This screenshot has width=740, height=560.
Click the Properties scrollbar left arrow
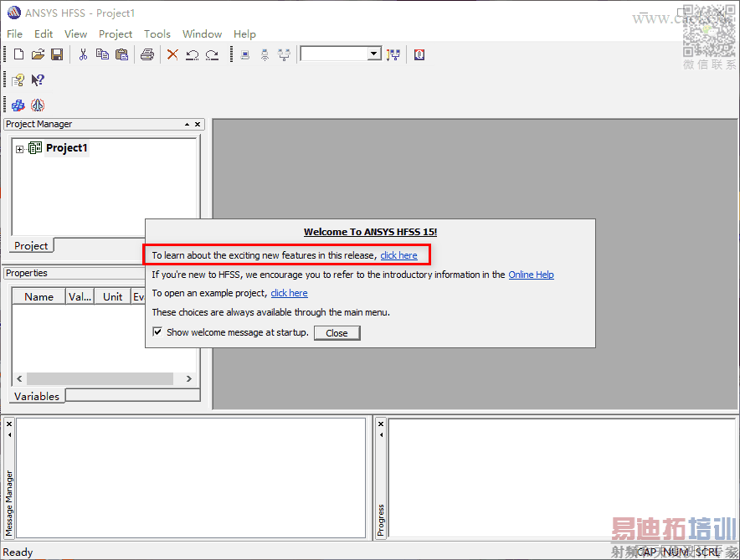pos(19,378)
